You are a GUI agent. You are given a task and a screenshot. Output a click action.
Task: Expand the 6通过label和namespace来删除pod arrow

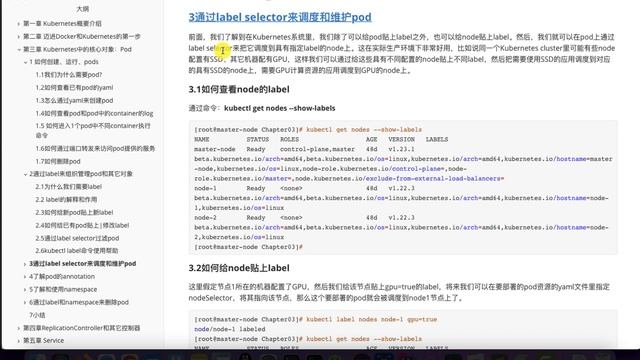25,302
